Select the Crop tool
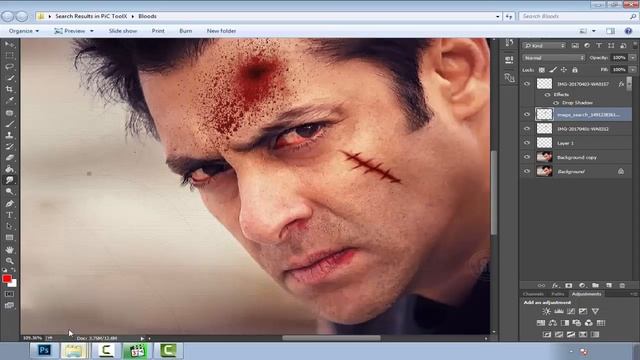 click(x=9, y=89)
